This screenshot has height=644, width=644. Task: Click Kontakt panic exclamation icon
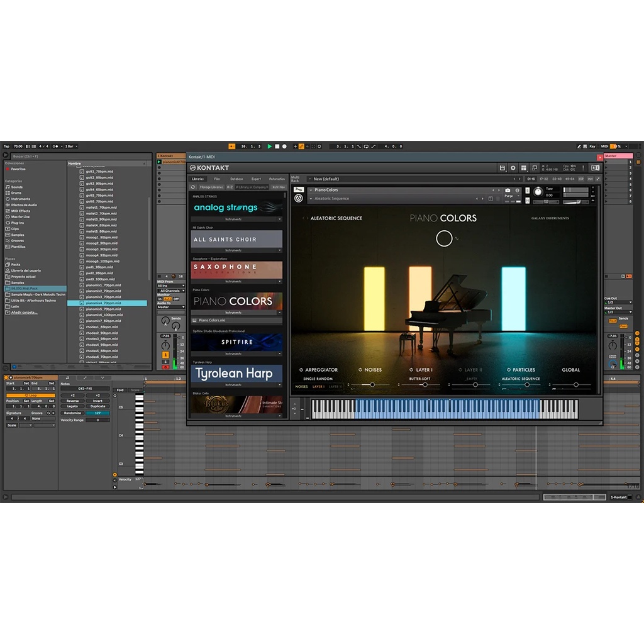(x=583, y=168)
